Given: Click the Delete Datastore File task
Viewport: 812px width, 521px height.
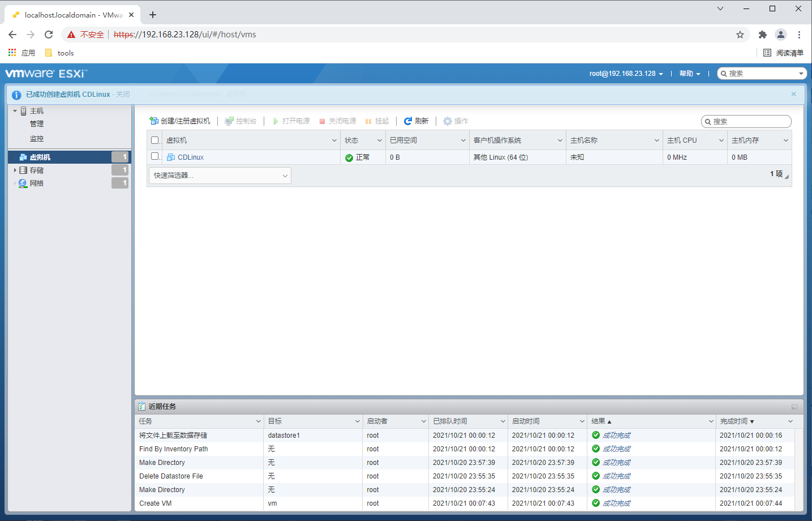Looking at the screenshot, I should point(171,476).
